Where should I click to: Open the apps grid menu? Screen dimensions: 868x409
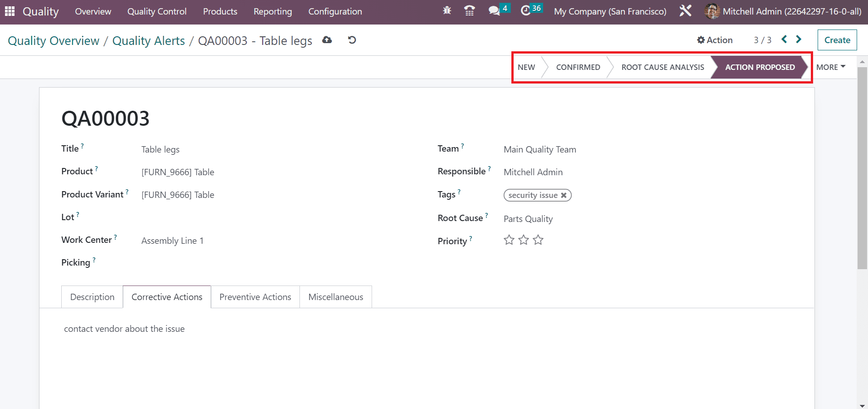click(10, 11)
